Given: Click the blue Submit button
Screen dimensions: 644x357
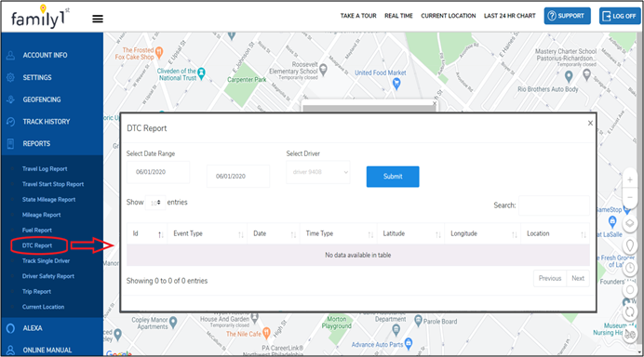Looking at the screenshot, I should tap(393, 177).
